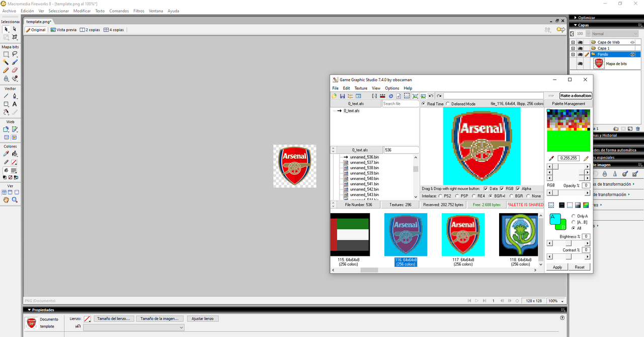Select the Pen tool
Image resolution: width=644 pixels, height=337 pixels.
[x=15, y=96]
